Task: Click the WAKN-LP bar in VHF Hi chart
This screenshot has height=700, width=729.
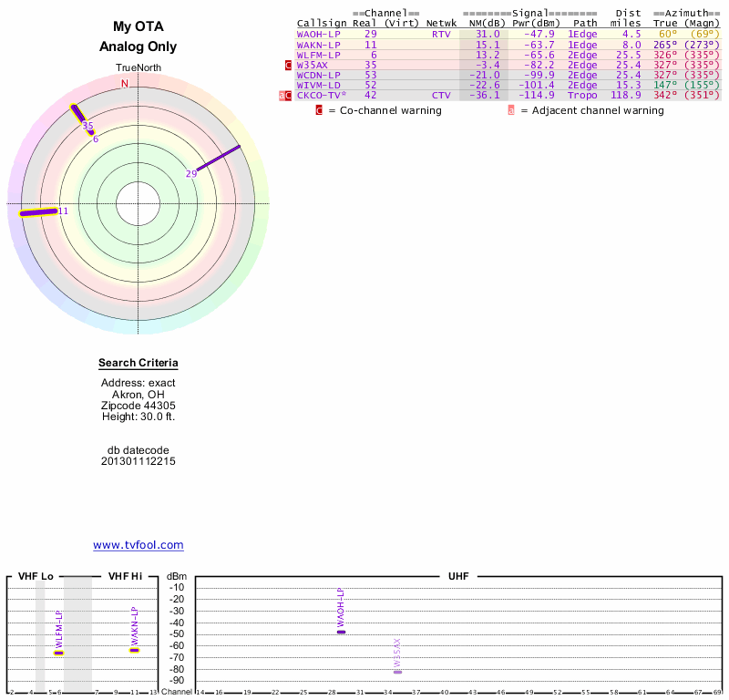Action: point(134,650)
